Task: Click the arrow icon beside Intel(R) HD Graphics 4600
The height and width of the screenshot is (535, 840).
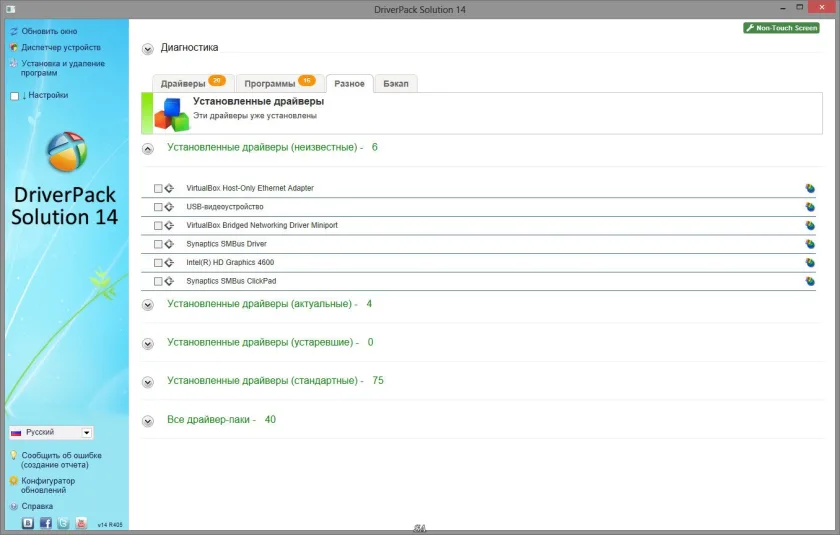Action: tap(169, 262)
